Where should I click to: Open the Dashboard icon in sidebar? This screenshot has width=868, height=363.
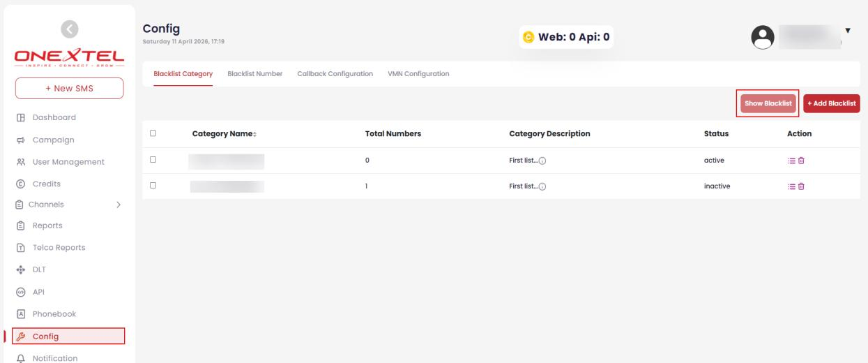(20, 117)
